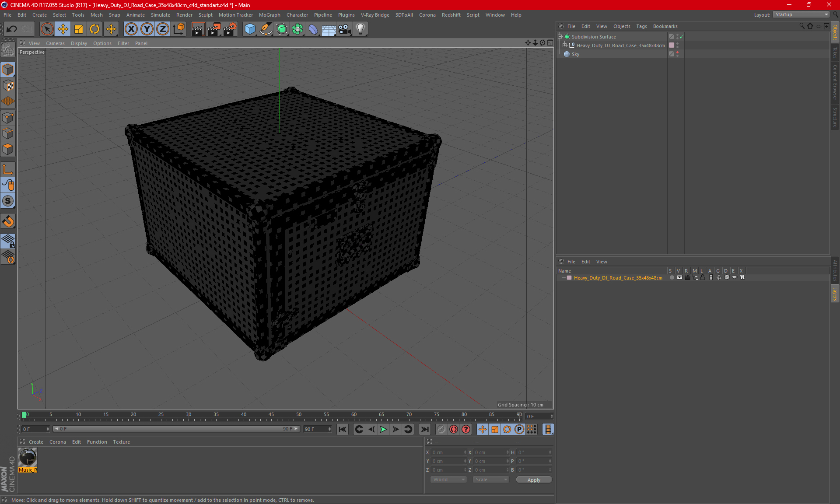Open viewport Cameras menu

click(55, 43)
